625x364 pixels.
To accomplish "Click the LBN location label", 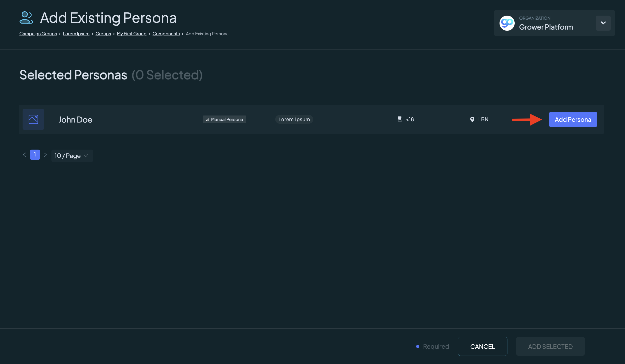I will pos(483,119).
